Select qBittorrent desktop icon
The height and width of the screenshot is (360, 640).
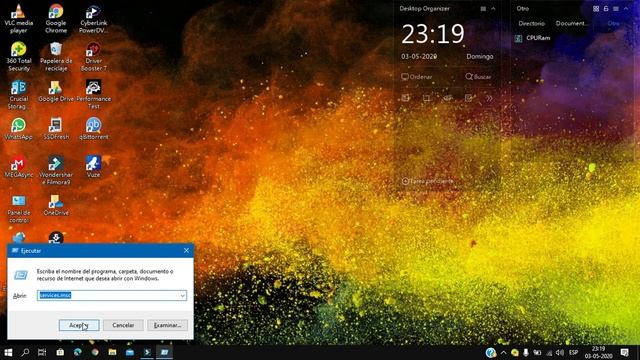[x=93, y=129]
